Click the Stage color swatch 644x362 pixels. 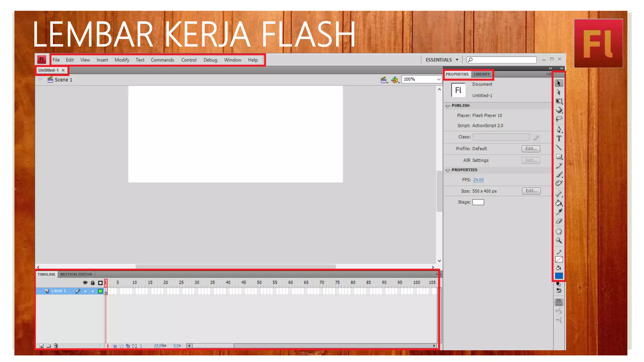(x=478, y=202)
